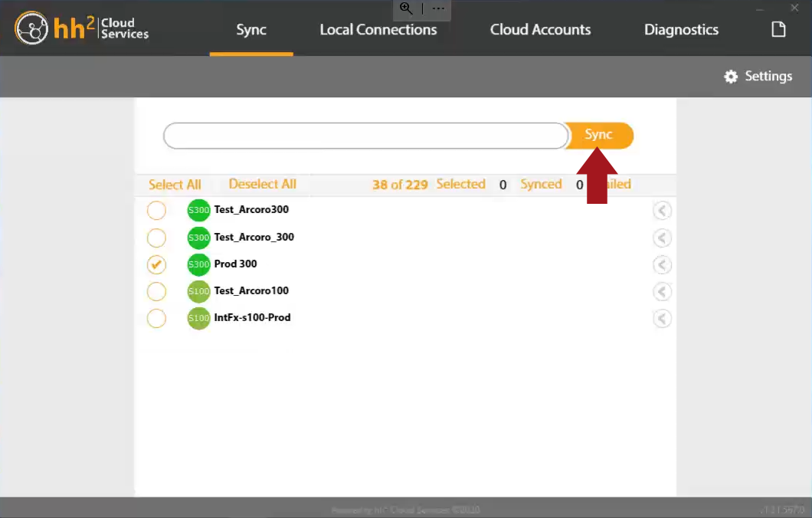Click the Synced status label
The width and height of the screenshot is (812, 518).
[x=541, y=184]
